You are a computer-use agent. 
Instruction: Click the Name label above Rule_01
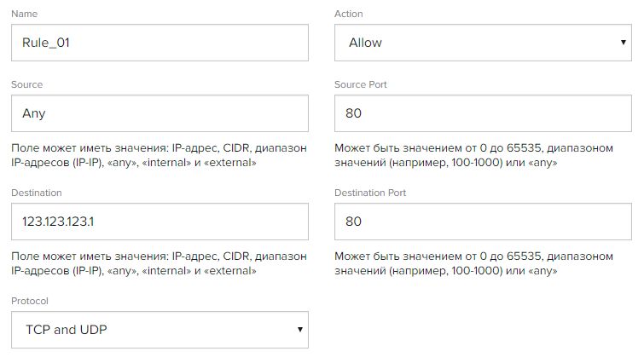pyautogui.click(x=25, y=14)
